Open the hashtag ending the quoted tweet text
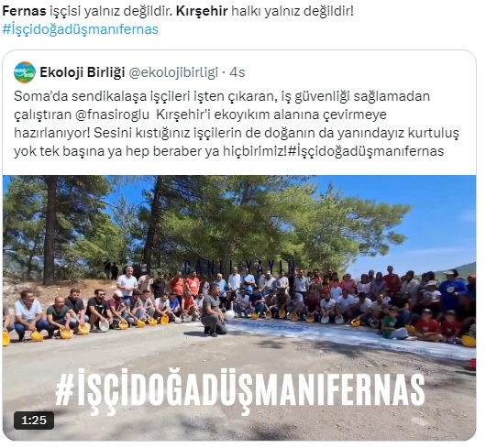Viewport: 486px width, 448px height. coord(366,151)
